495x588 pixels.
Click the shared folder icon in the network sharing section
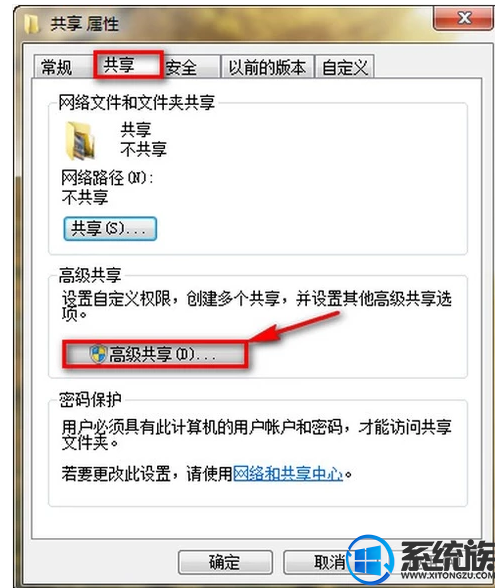coord(80,141)
